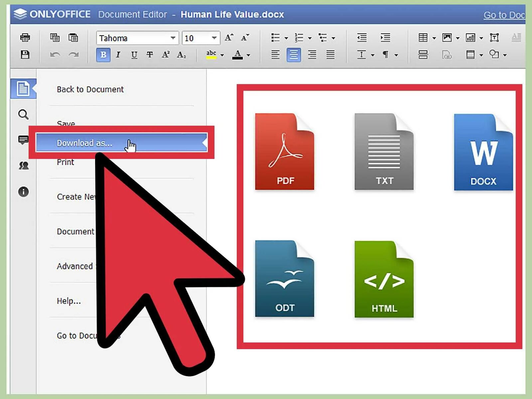Increase font size with A-up icon
This screenshot has height=399, width=532.
pos(229,38)
